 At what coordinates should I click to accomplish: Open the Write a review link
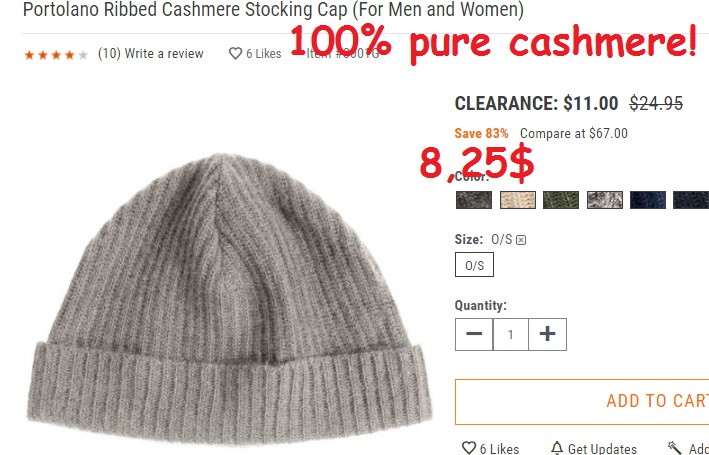point(164,54)
